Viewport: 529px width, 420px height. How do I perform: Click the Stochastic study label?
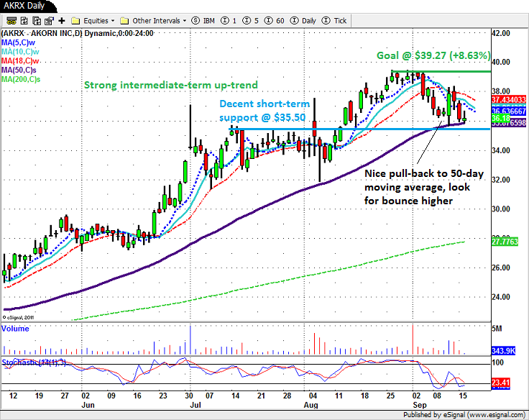point(34,362)
